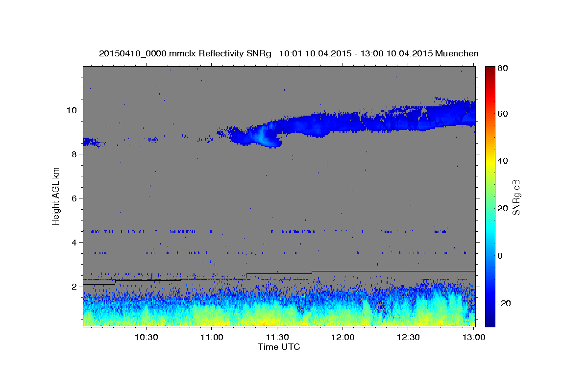Select the 10:30 time tick label
The image size is (588, 392).
click(x=146, y=337)
